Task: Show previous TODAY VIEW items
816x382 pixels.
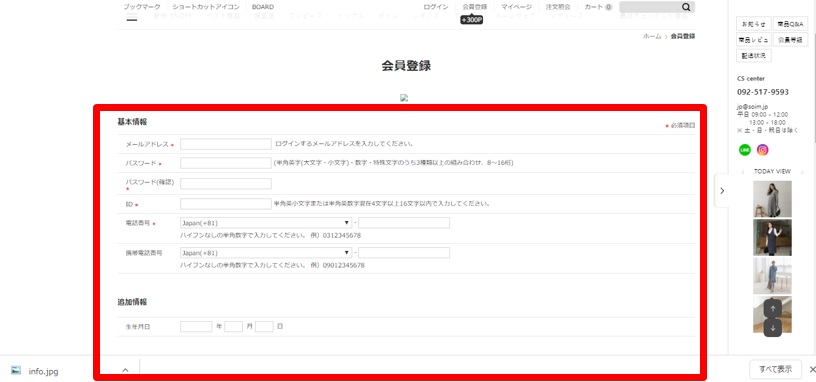Action: click(x=743, y=172)
